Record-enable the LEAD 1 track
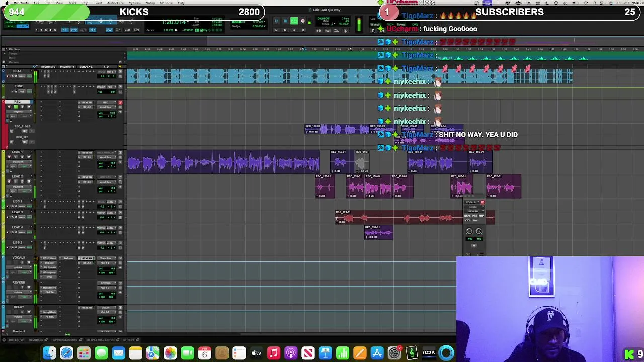 tap(9, 157)
